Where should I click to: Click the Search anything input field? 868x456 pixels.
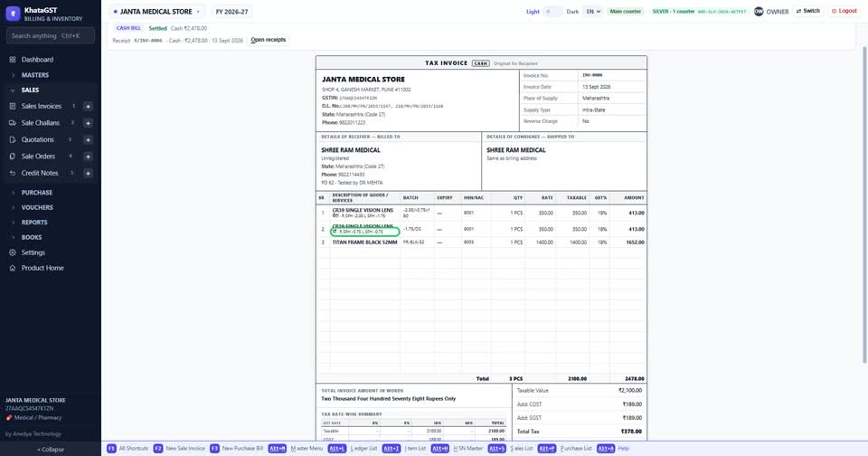tap(51, 35)
